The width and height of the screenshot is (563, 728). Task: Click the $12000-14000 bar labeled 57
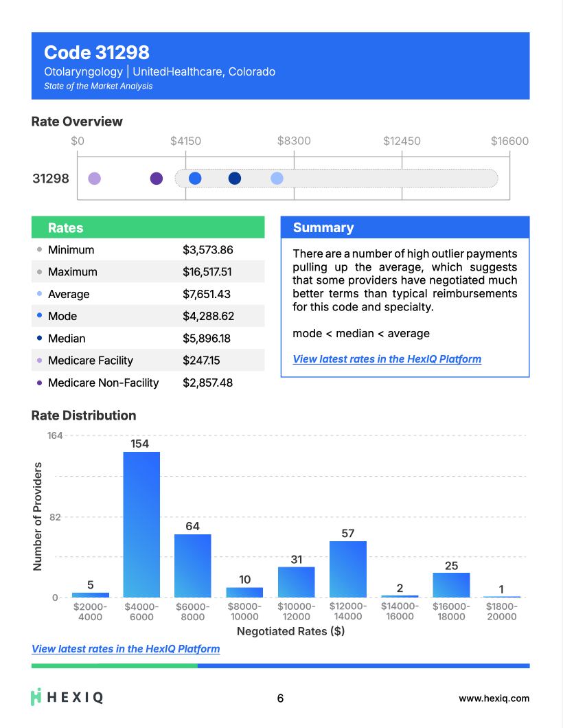coord(348,569)
